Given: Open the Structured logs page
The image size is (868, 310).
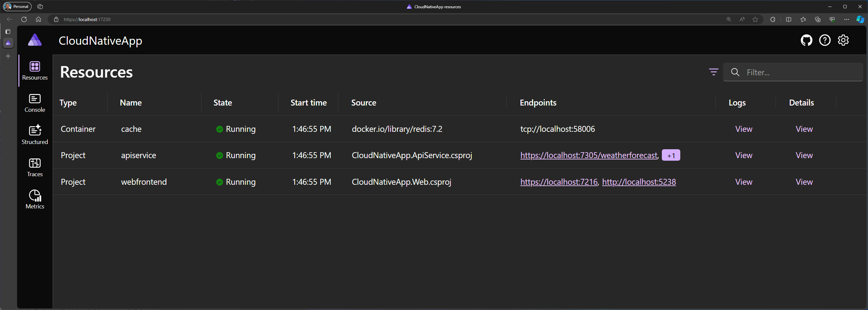Looking at the screenshot, I should [35, 135].
